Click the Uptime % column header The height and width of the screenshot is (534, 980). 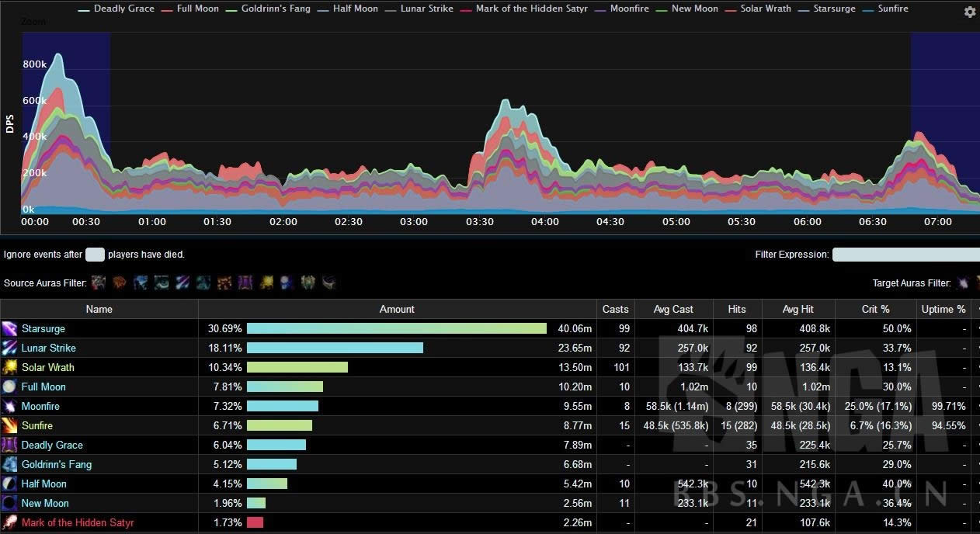(x=944, y=309)
